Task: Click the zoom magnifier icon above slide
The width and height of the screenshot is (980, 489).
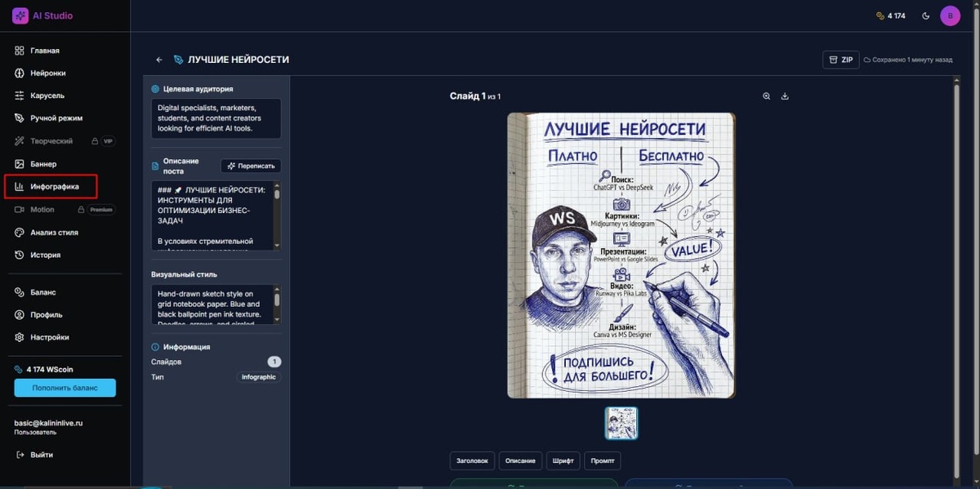Action: pyautogui.click(x=767, y=96)
